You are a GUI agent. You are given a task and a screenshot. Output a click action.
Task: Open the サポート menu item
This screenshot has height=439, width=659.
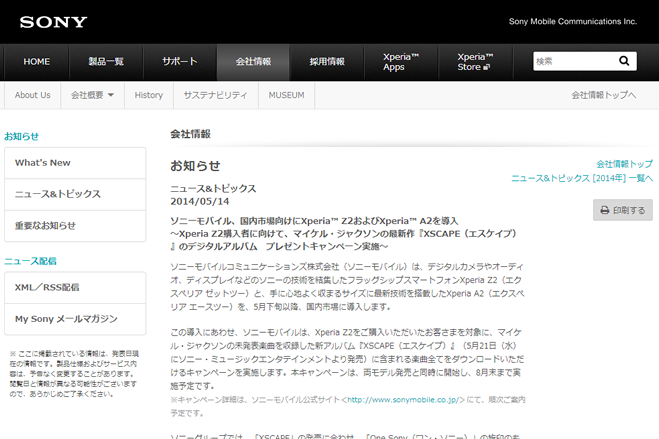pos(180,62)
